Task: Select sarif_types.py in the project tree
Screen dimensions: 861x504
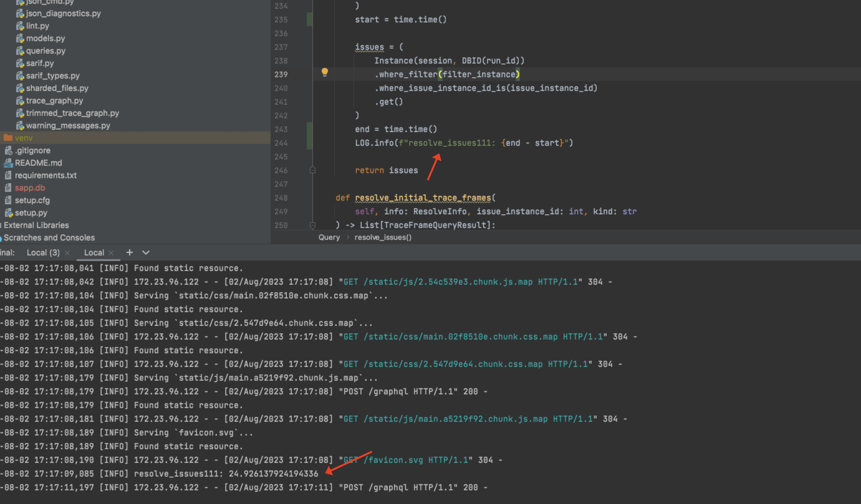Action: tap(53, 75)
